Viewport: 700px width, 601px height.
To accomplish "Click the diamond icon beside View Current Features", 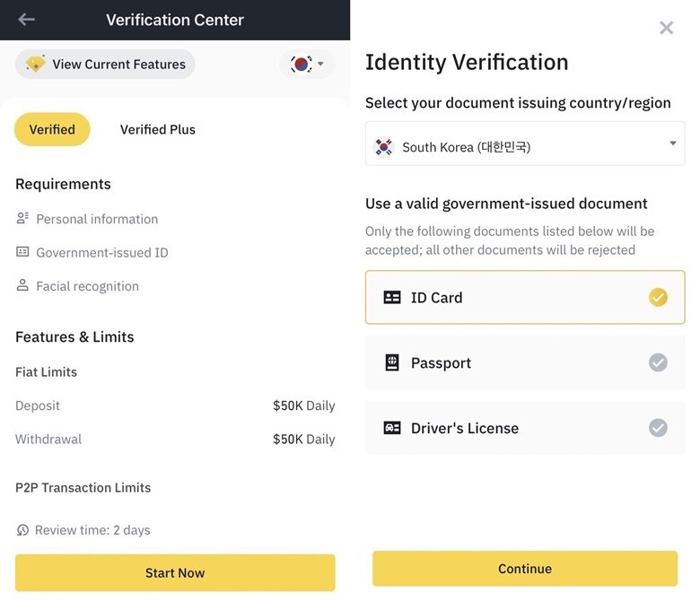I will [35, 64].
